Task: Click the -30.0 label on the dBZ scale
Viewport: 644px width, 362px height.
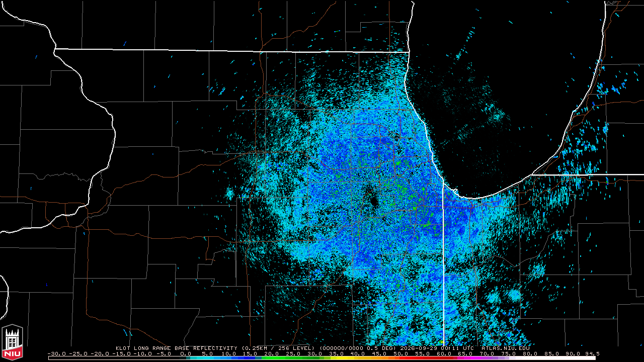Action: click(57, 353)
